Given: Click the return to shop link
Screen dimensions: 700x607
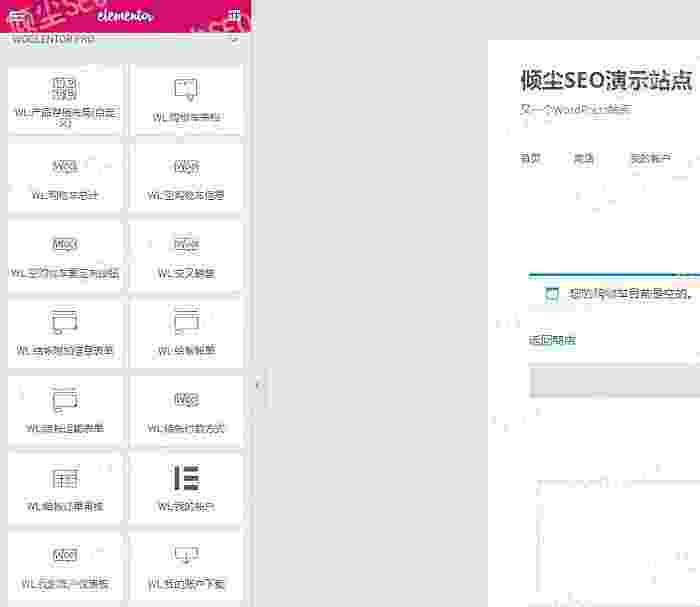Looking at the screenshot, I should click(552, 341).
